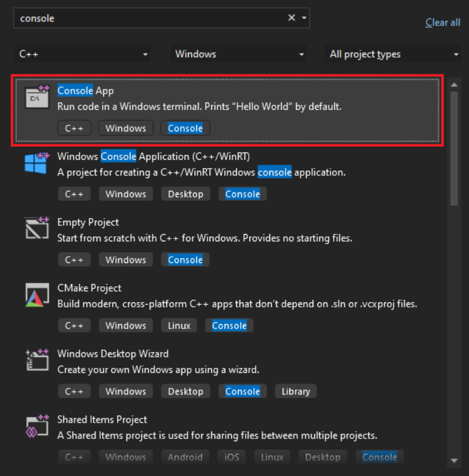469x476 pixels.
Task: Open the All project types dropdown
Action: [393, 54]
